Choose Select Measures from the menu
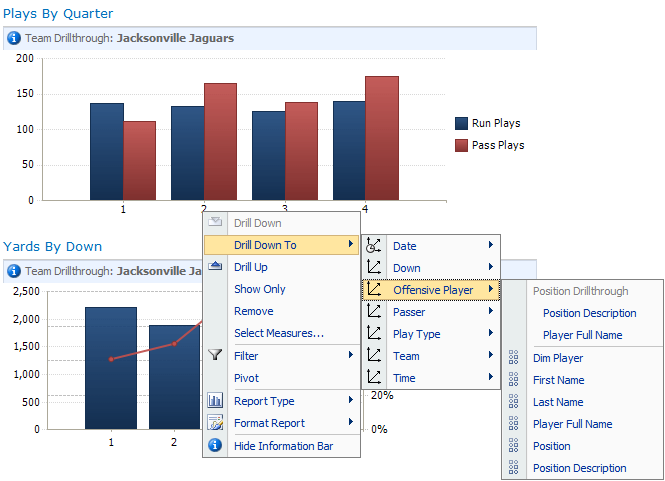 [x=278, y=333]
